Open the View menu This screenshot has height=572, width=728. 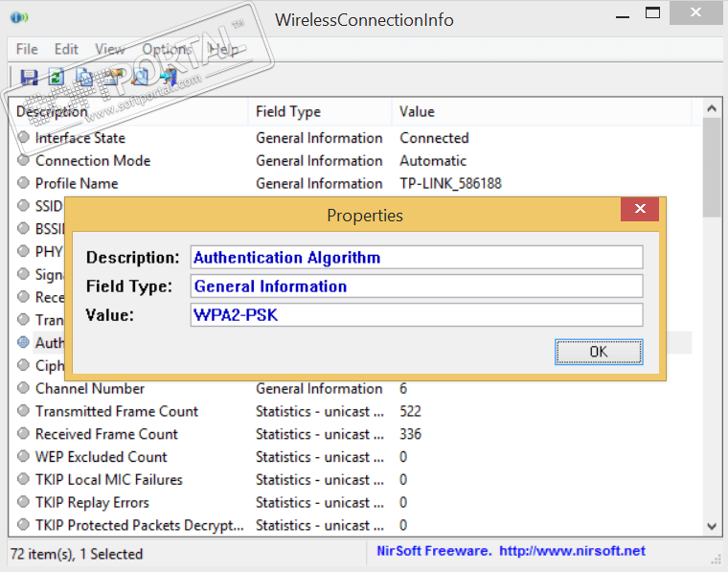coord(110,49)
